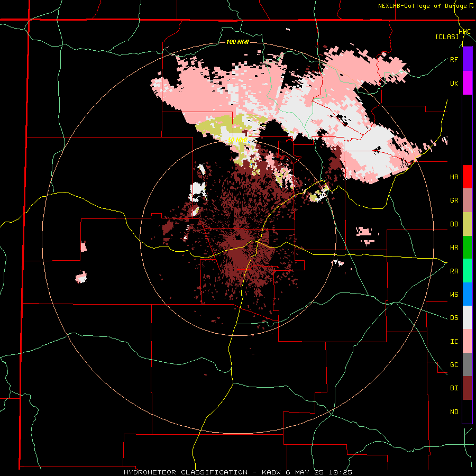Click the KABX station identifier
Viewport: 476px width, 476px height.
[x=272, y=472]
